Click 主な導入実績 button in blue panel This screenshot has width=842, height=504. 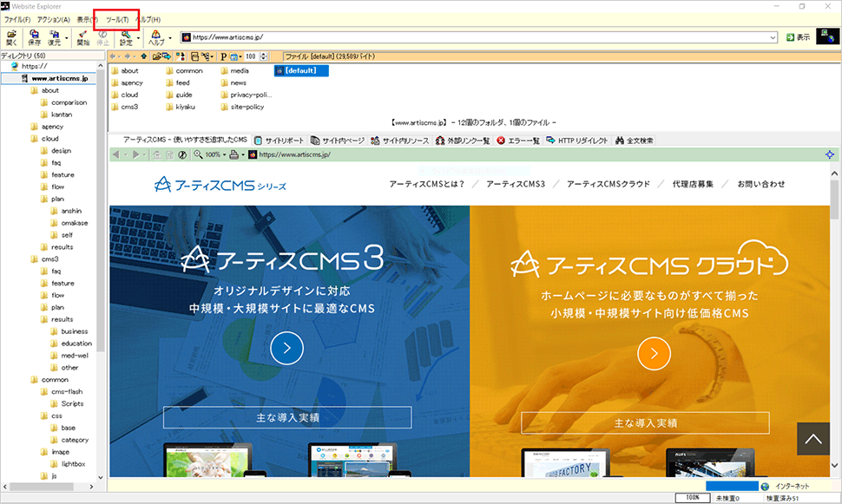[287, 417]
